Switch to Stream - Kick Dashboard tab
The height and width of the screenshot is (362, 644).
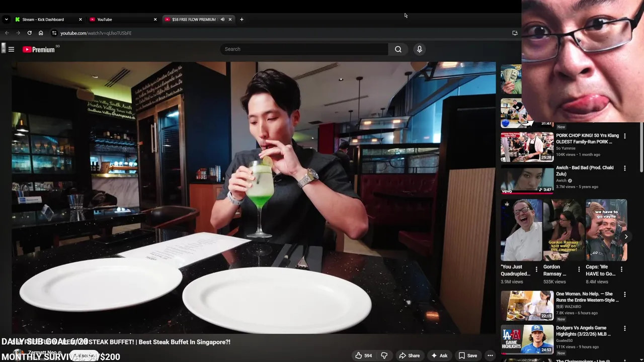pyautogui.click(x=48, y=20)
